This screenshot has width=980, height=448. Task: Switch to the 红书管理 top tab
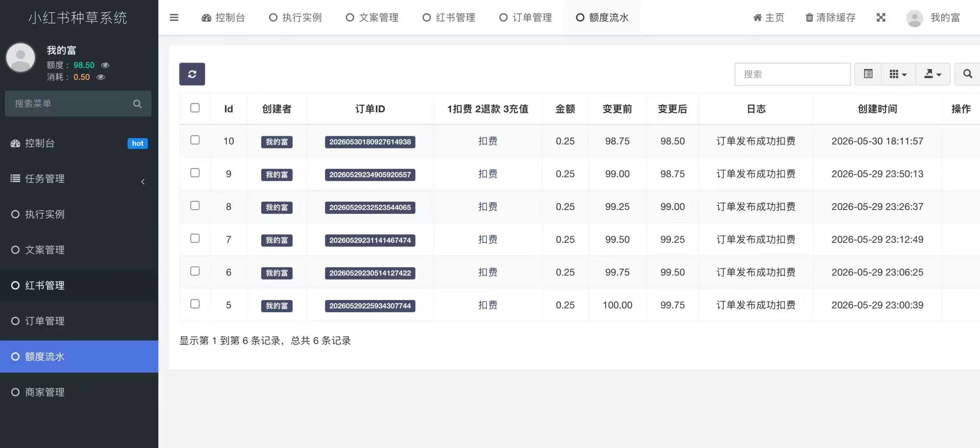pos(449,17)
